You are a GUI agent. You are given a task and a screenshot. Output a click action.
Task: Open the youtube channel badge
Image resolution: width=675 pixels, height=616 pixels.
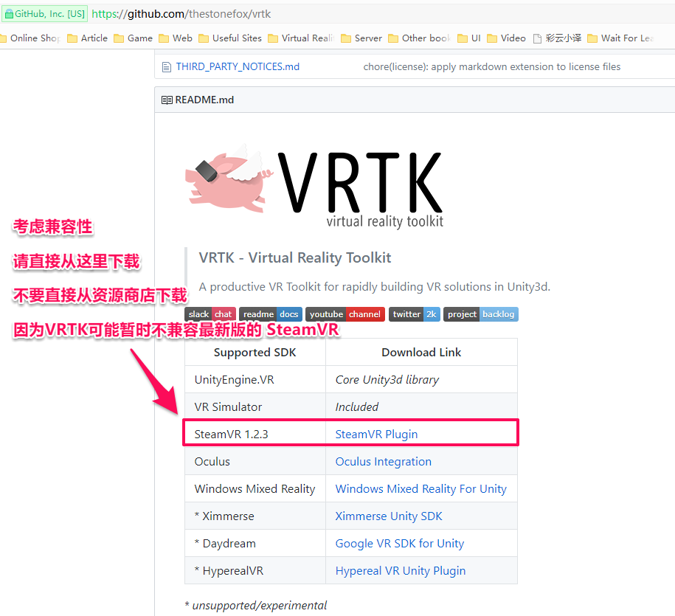click(x=345, y=314)
